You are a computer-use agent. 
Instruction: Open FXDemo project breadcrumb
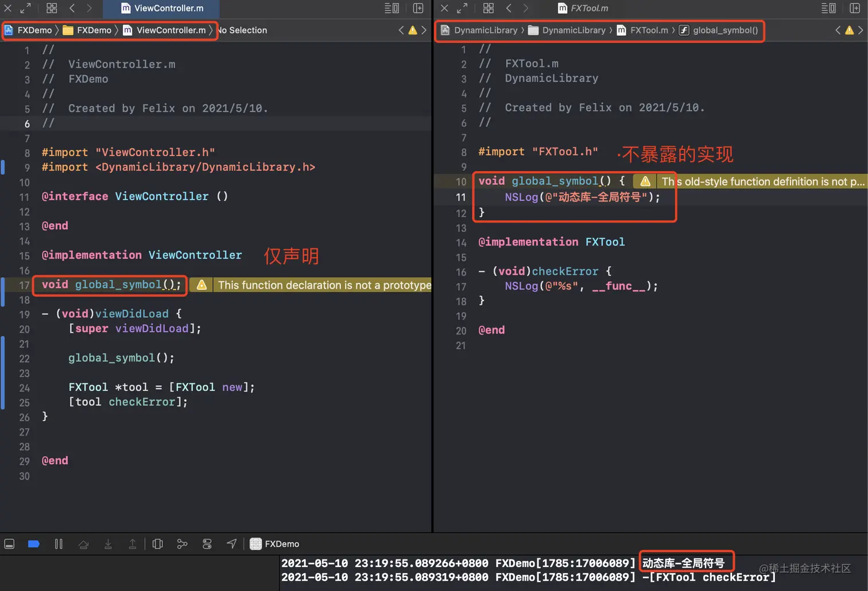28,30
